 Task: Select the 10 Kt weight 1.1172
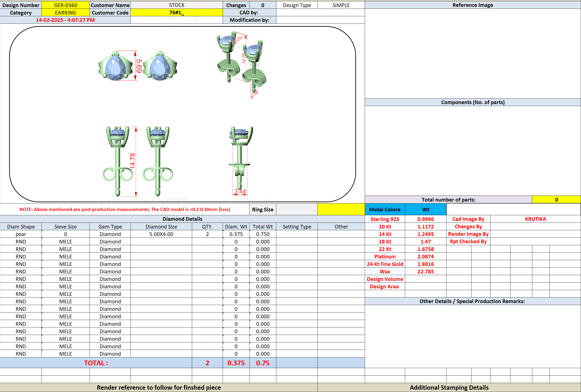[x=426, y=227]
